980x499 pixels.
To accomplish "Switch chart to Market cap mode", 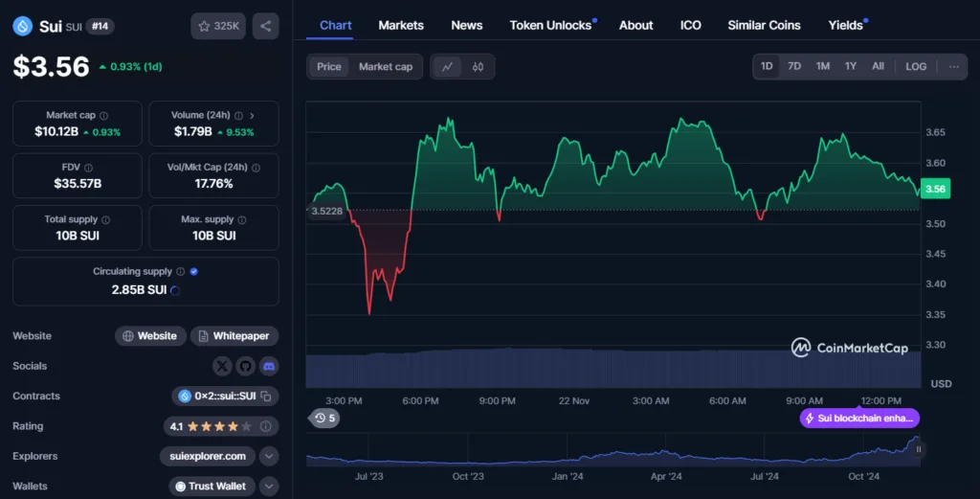I will click(386, 67).
